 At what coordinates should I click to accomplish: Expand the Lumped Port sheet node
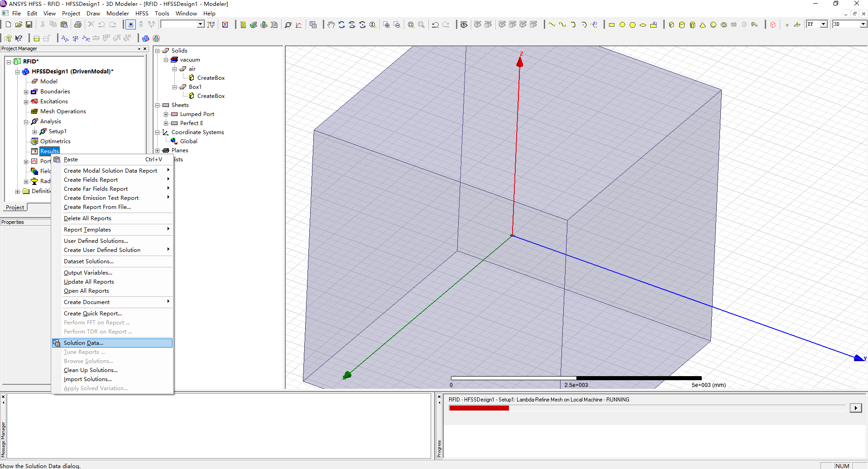166,114
